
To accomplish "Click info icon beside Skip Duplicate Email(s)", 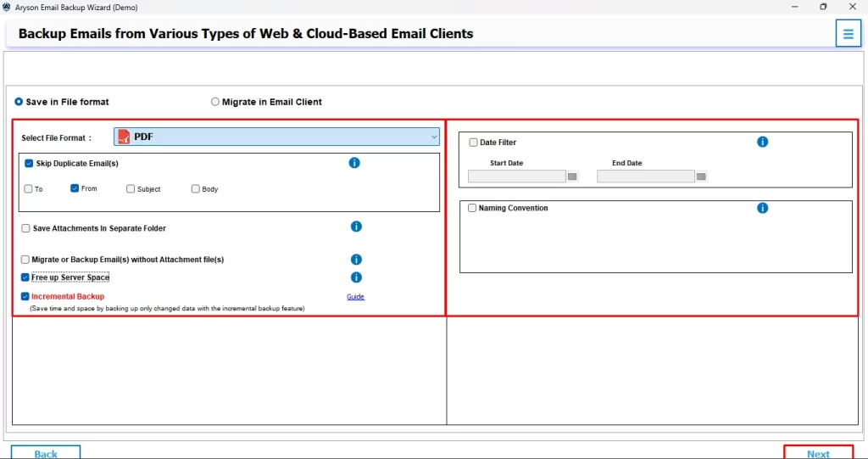I will pyautogui.click(x=354, y=163).
